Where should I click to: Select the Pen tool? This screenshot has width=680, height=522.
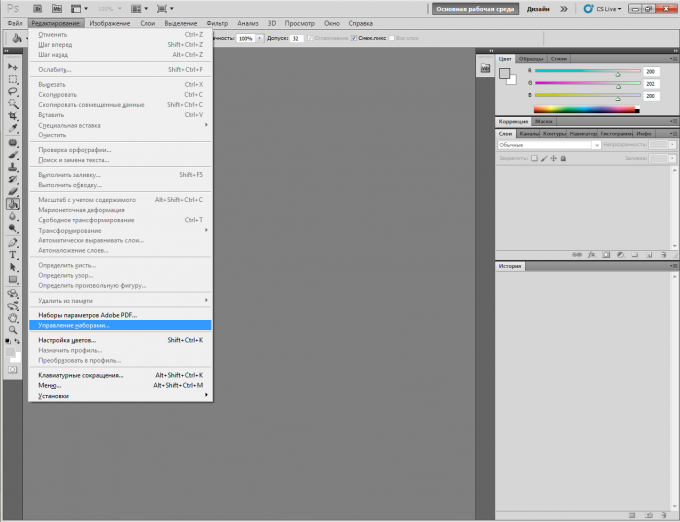click(x=13, y=241)
